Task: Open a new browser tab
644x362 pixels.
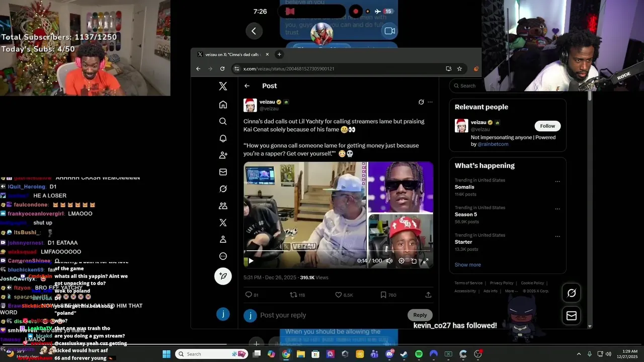Action: (x=279, y=54)
